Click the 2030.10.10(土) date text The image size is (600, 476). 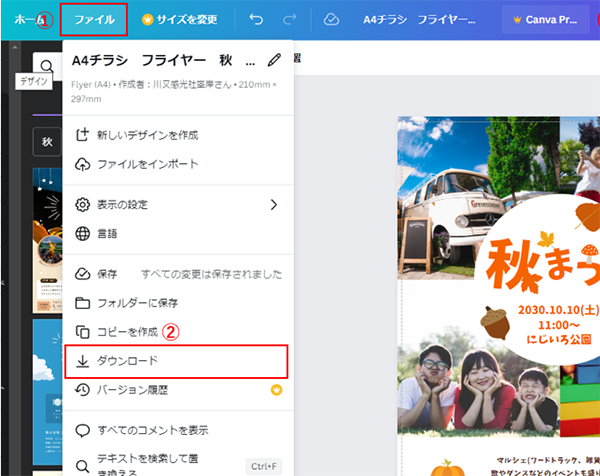point(559,310)
